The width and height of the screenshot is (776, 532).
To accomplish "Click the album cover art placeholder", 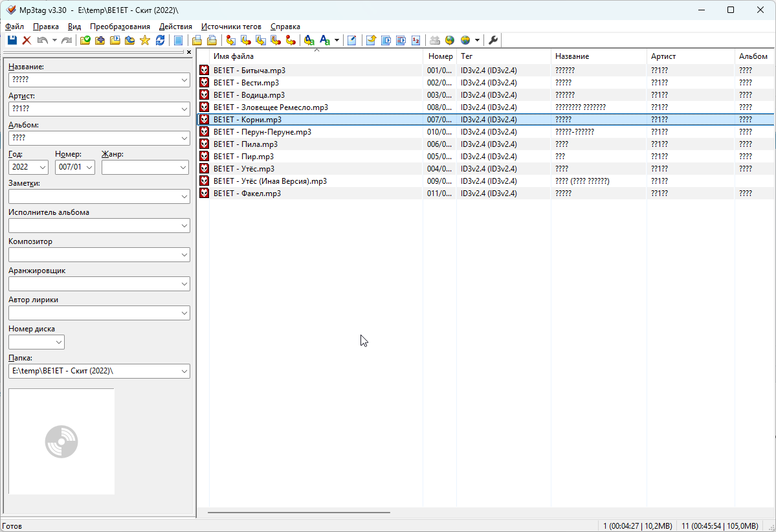I will [x=61, y=441].
